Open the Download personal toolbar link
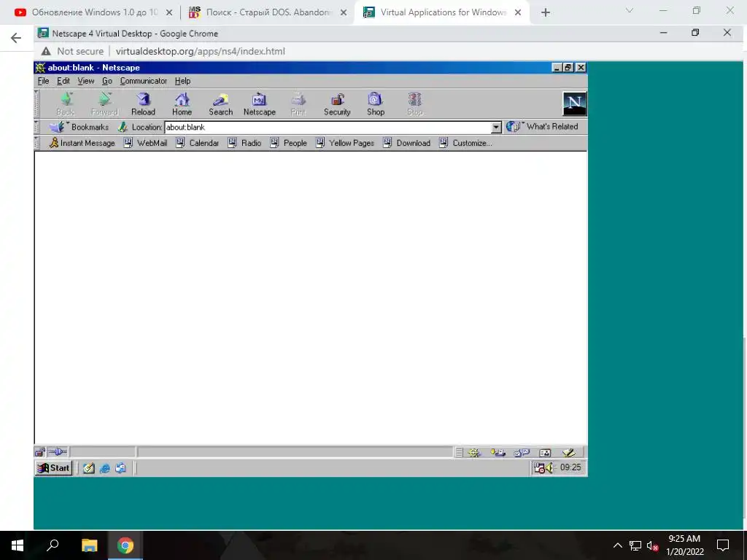 click(406, 143)
